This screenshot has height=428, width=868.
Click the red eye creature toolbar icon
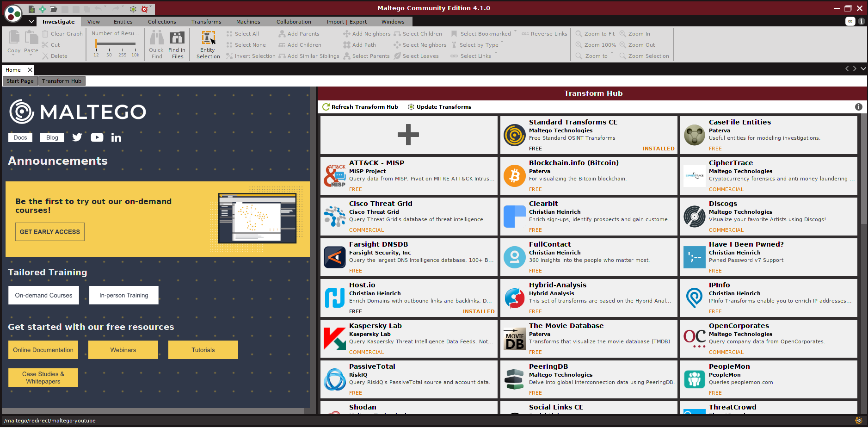point(144,9)
